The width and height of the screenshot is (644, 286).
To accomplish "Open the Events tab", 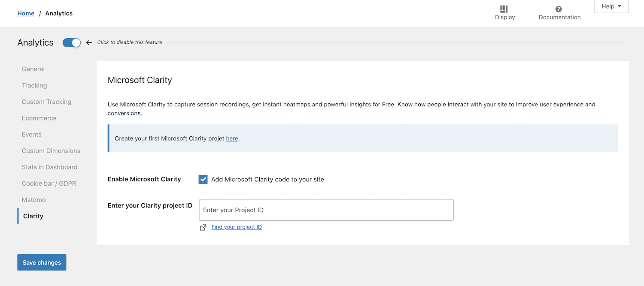I will 32,134.
